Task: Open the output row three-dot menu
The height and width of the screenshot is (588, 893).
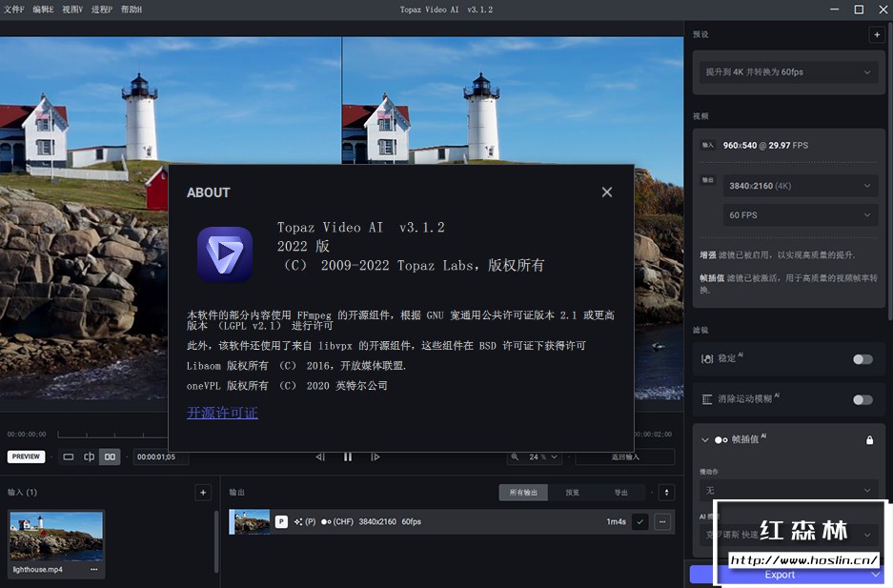Action: tap(662, 521)
